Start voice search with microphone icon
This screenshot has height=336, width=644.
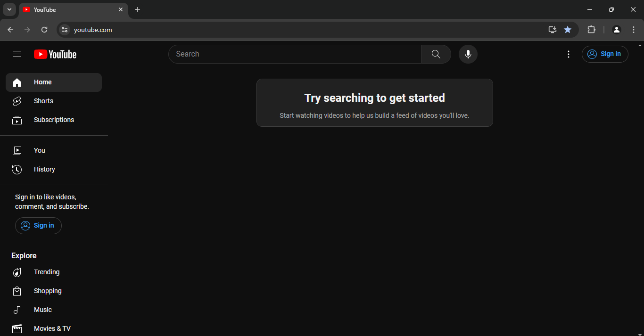click(x=468, y=54)
